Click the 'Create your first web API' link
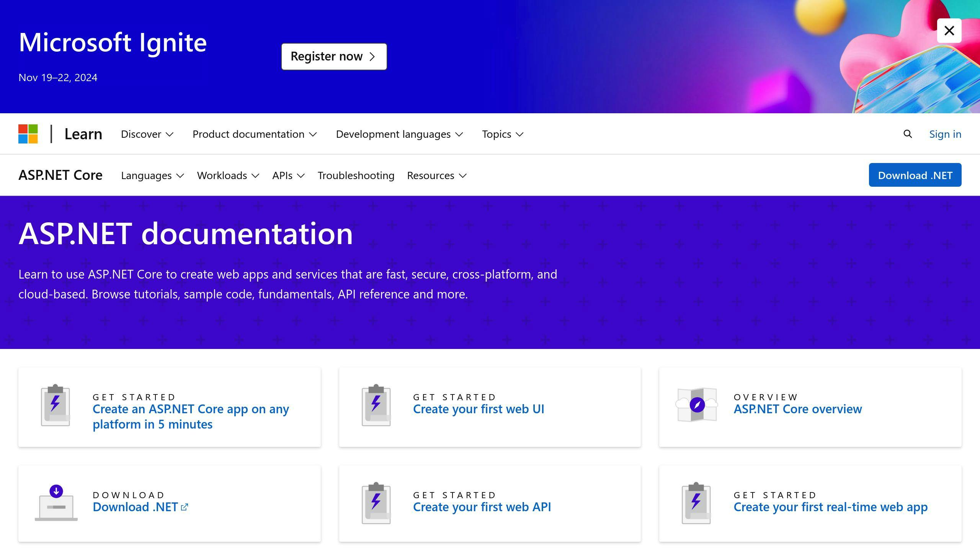This screenshot has width=980, height=551. coord(482,506)
